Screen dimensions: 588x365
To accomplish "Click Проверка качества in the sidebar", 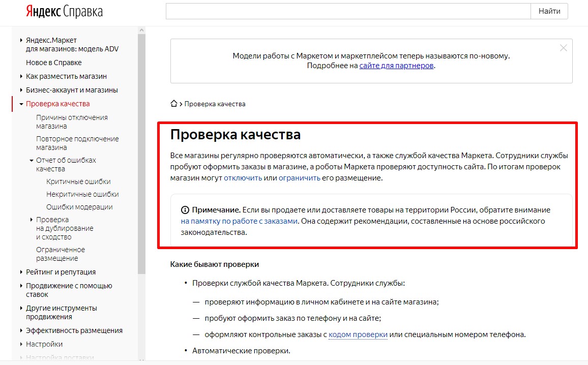I will point(58,104).
